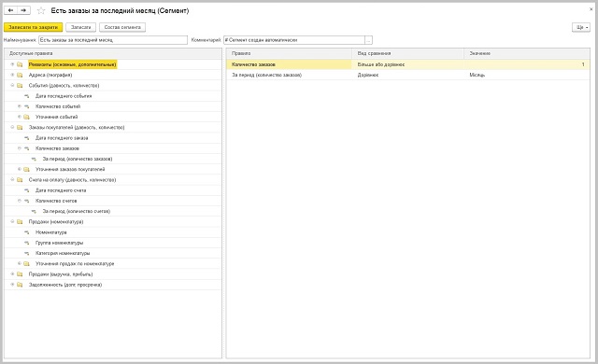Viewport: 598px width, 364px height.
Task: Click folder icon of Уточнения заказов покупателей
Action: click(27, 170)
